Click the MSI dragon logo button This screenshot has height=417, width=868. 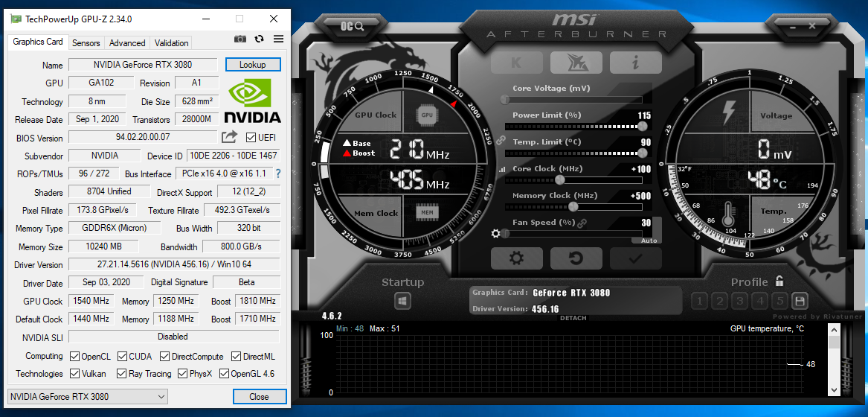[x=576, y=63]
